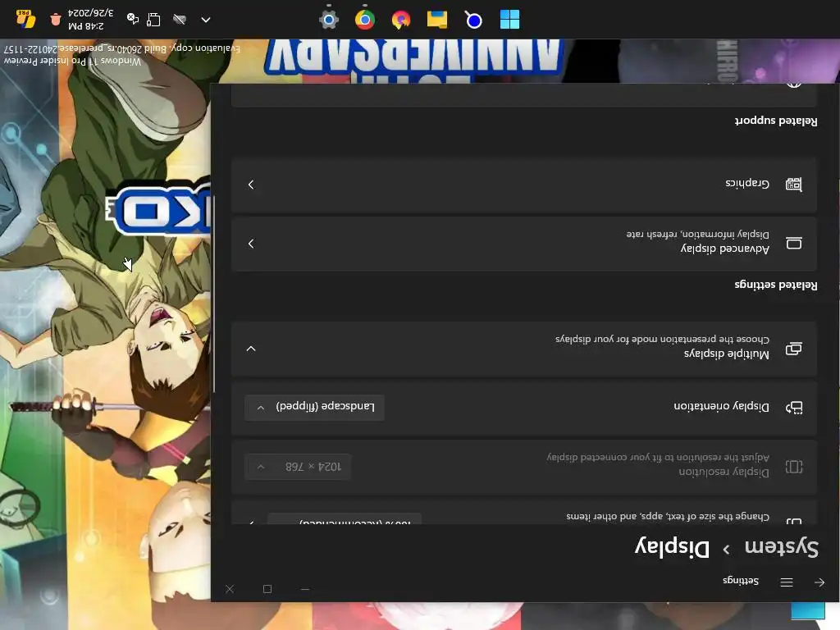Screen dimensions: 840x630
Task: Open taskbar search with the blue circle icon
Action: (x=473, y=20)
